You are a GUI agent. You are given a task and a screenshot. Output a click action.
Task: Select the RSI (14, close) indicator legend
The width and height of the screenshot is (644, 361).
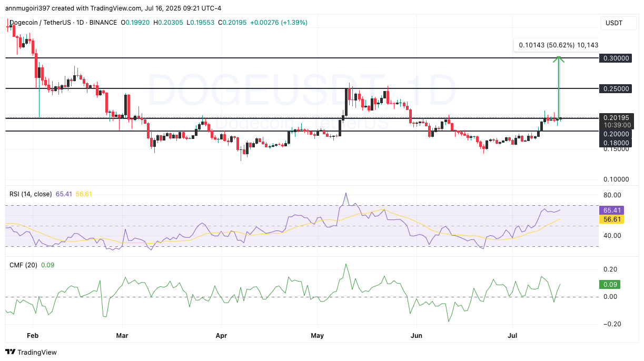pos(31,194)
